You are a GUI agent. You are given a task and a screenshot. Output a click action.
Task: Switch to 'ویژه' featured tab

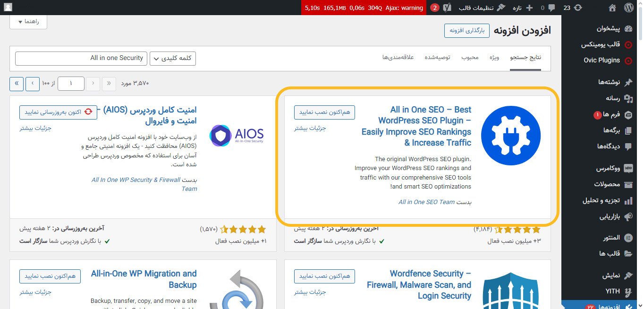tap(494, 58)
